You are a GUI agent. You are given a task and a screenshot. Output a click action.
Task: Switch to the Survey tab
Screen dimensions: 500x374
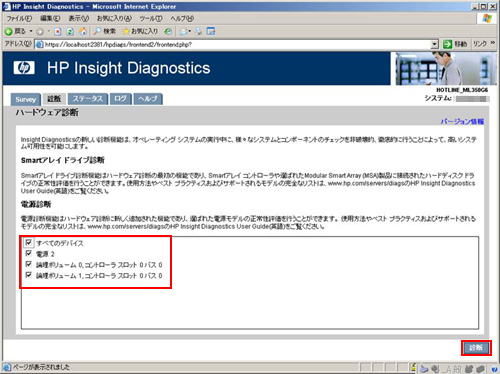pos(26,99)
